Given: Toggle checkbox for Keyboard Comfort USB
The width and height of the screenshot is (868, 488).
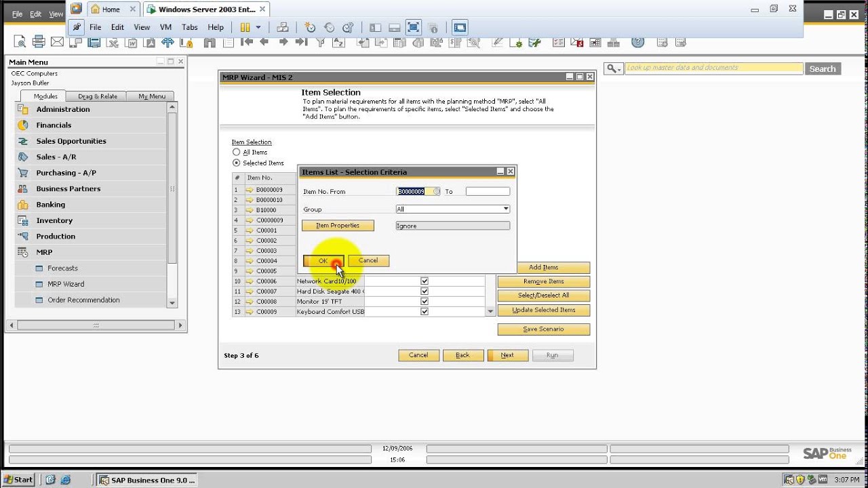Looking at the screenshot, I should (x=425, y=312).
